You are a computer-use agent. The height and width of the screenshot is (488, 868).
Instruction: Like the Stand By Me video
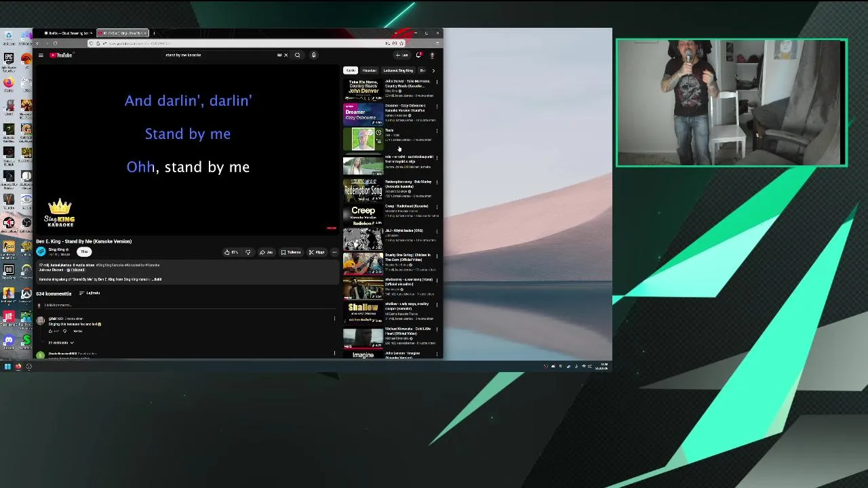coord(231,252)
